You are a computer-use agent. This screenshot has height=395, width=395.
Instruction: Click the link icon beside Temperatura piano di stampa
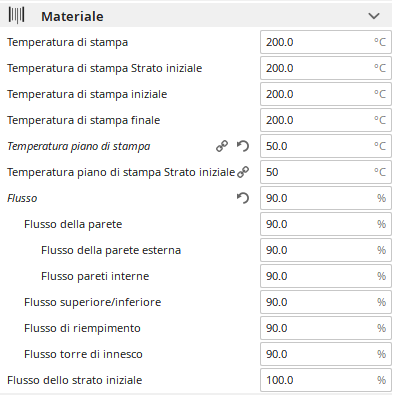(x=222, y=146)
